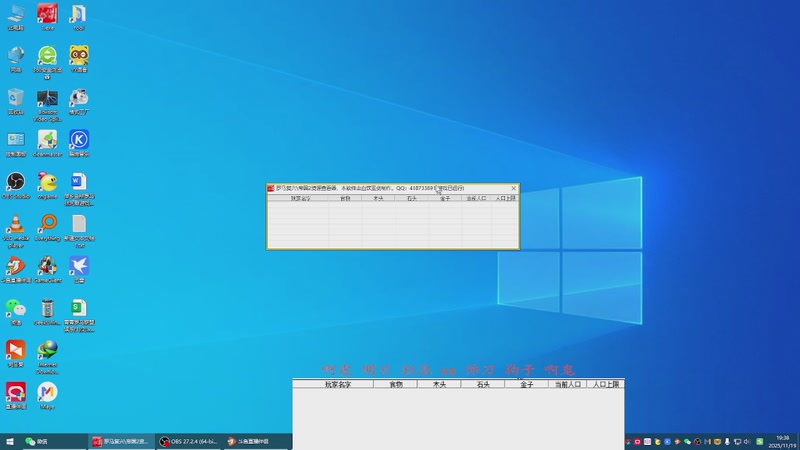800x450 pixels.
Task: Launch Douyu live companion desktop icon
Action: point(16,270)
